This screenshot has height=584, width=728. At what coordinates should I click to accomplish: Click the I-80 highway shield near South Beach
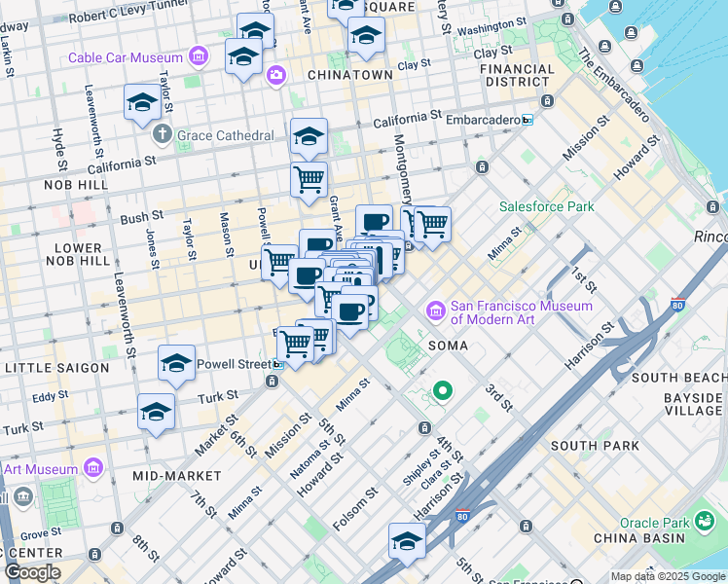[677, 305]
